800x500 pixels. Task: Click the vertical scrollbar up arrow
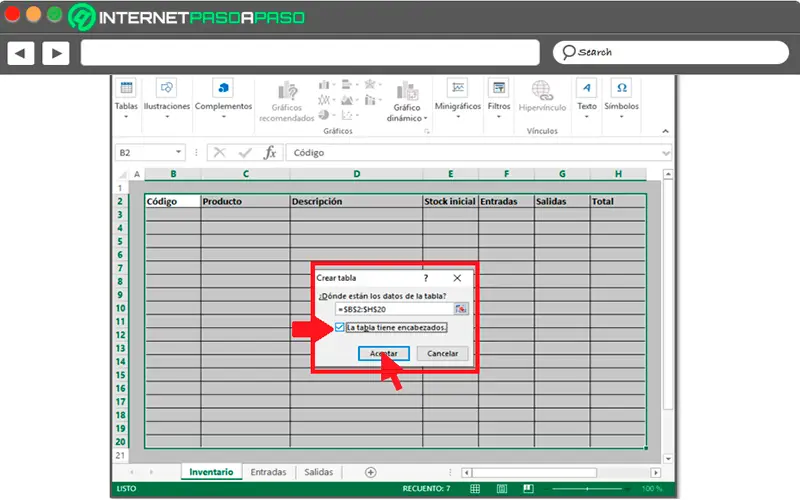click(668, 174)
